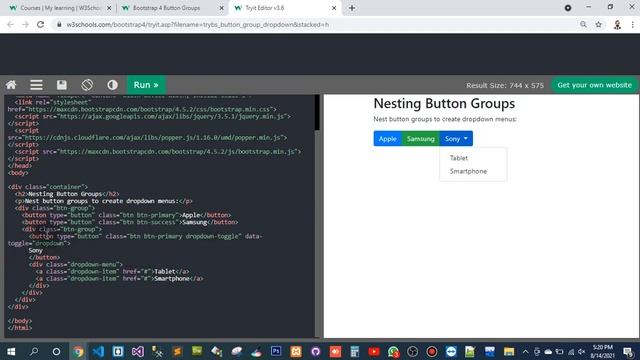Viewport: 640px width, 360px height.
Task: Focus the address bar URL field
Action: (318, 24)
